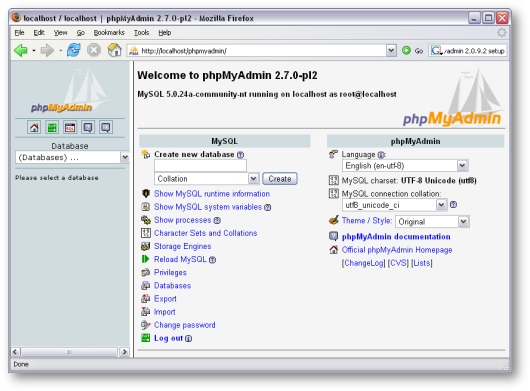Open the Collation dropdown

coord(254,178)
